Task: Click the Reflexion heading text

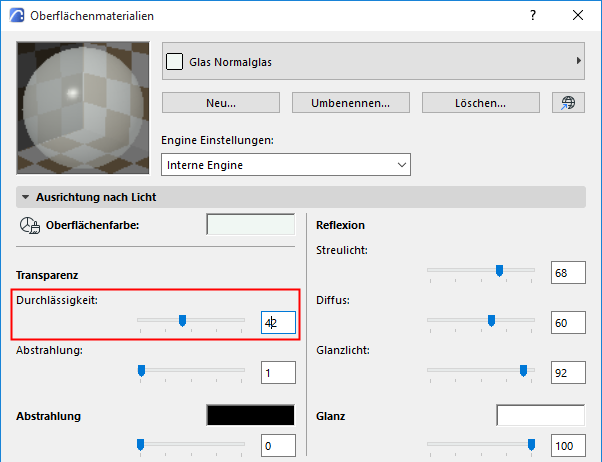Action: pos(340,225)
